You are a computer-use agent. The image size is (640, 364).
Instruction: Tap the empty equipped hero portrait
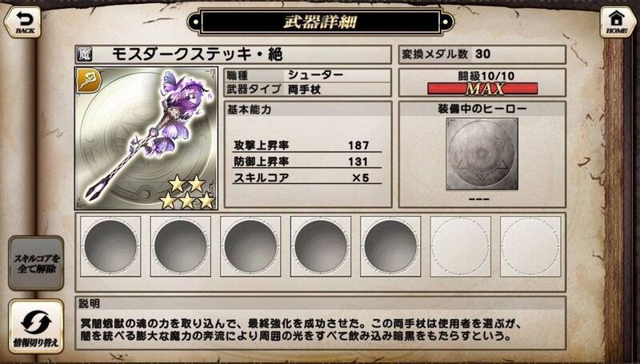coord(482,154)
